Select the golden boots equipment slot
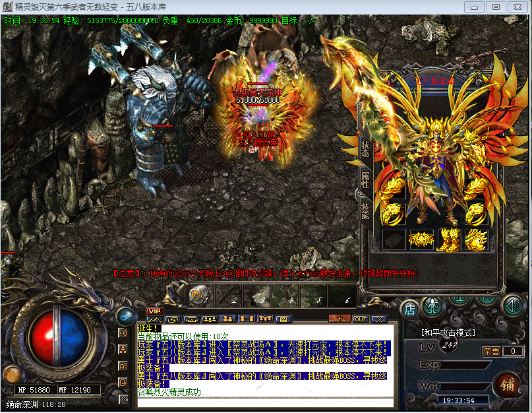 pyautogui.click(x=449, y=240)
